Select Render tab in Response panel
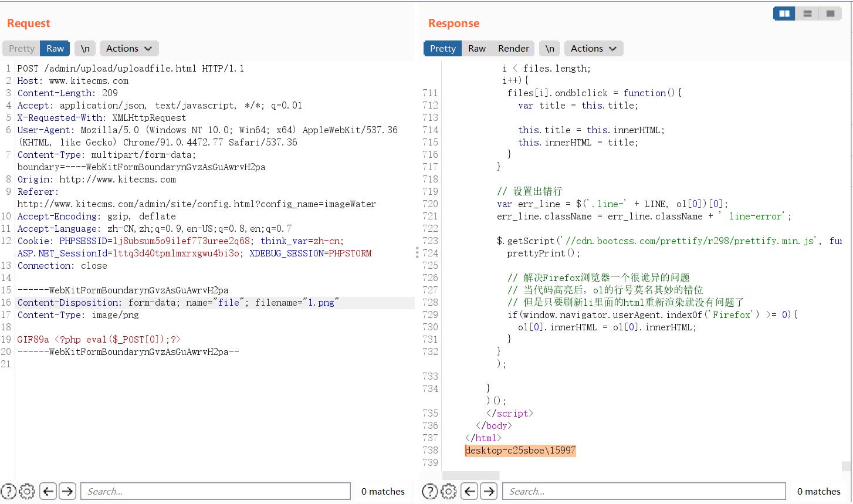853x504 pixels. click(513, 48)
